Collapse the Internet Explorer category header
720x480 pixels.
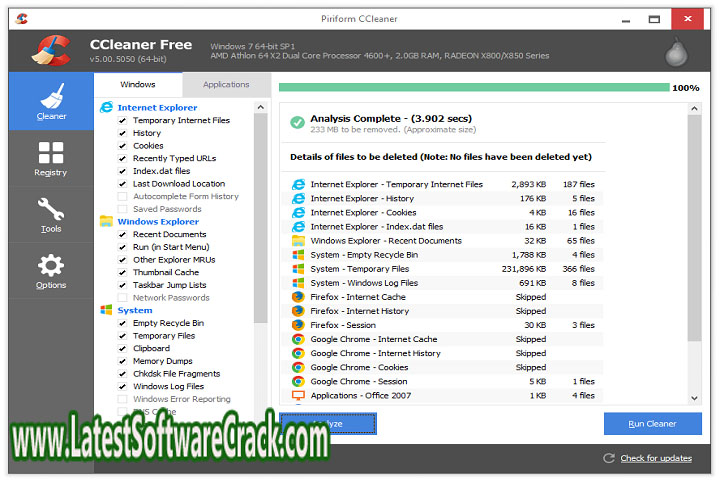(157, 107)
